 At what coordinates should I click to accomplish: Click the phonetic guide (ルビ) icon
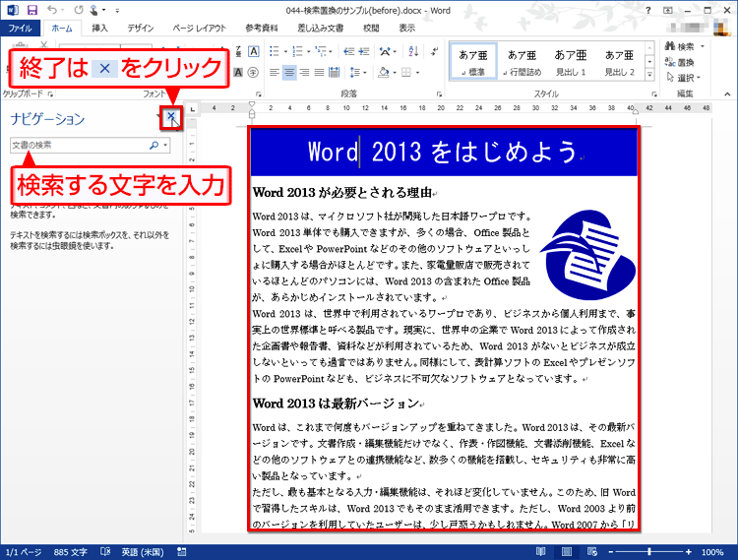[239, 51]
